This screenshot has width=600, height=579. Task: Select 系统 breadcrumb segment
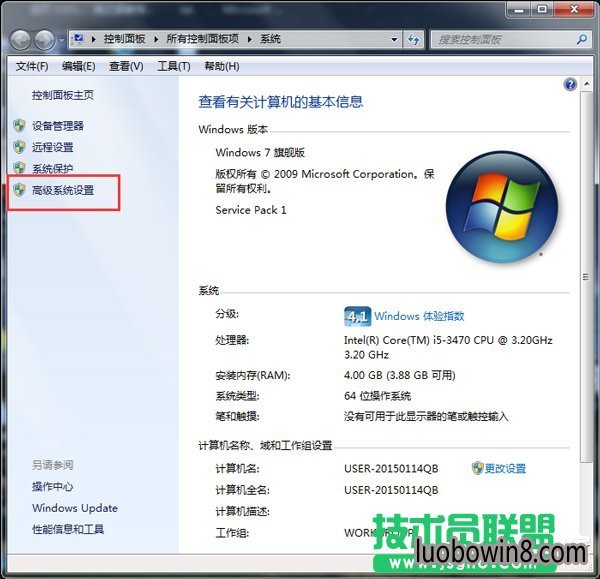[x=270, y=39]
